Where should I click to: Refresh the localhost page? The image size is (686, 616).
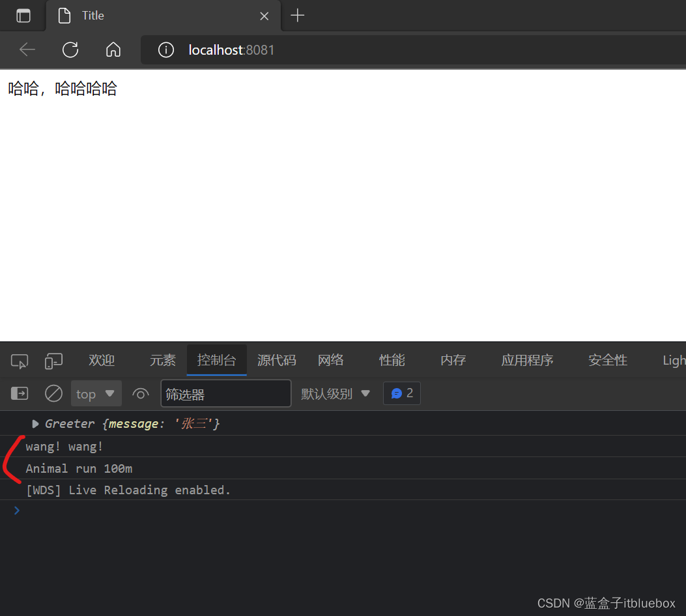point(70,50)
